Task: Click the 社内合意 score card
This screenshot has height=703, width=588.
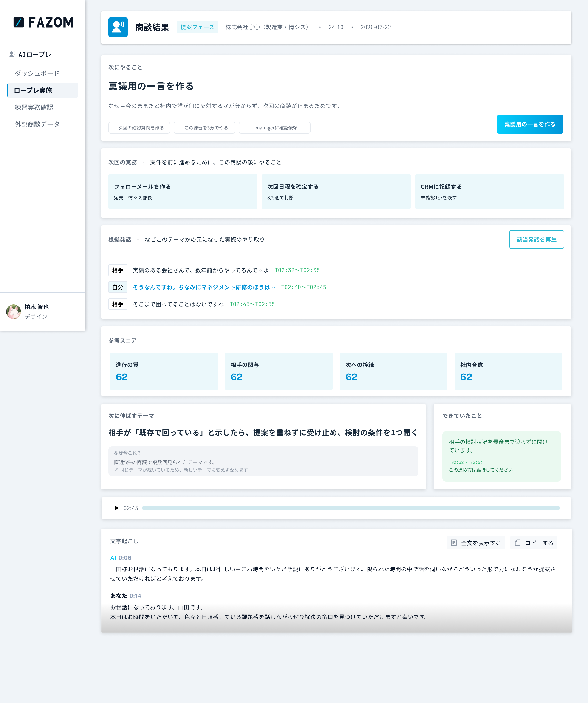Action: 508,371
